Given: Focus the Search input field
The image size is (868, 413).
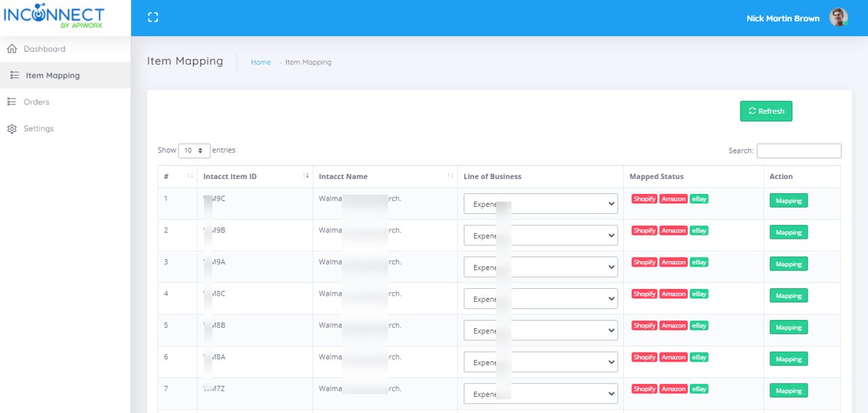Looking at the screenshot, I should [x=798, y=151].
